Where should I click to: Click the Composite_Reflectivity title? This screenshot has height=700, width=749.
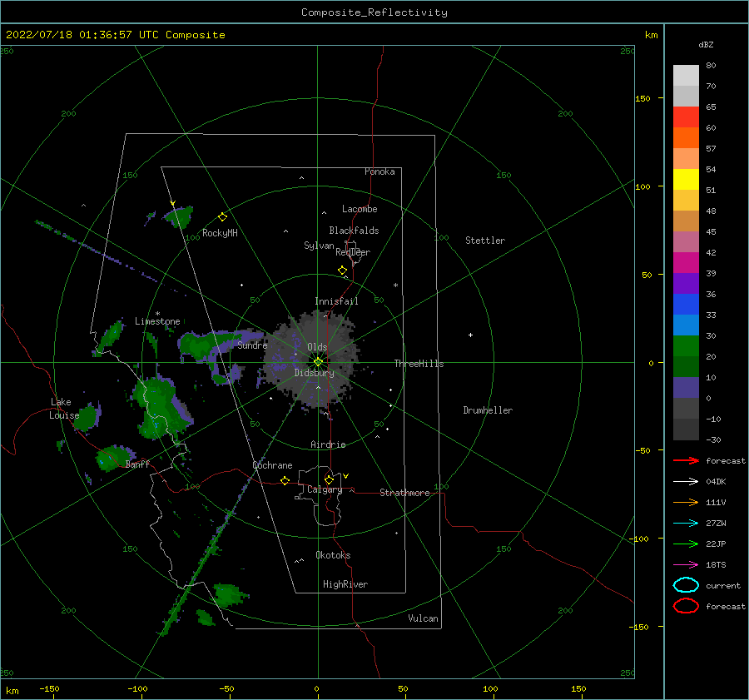tap(374, 12)
